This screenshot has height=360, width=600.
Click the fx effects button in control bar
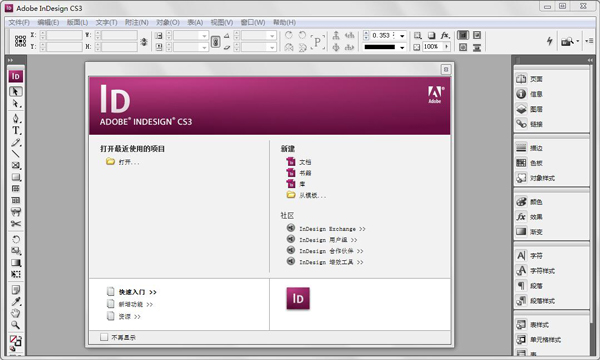[445, 35]
